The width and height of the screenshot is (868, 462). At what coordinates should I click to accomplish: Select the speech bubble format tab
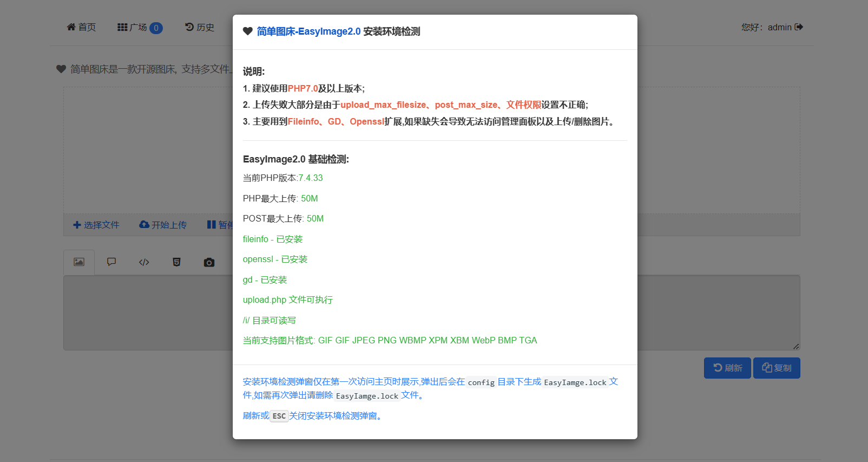pyautogui.click(x=111, y=262)
